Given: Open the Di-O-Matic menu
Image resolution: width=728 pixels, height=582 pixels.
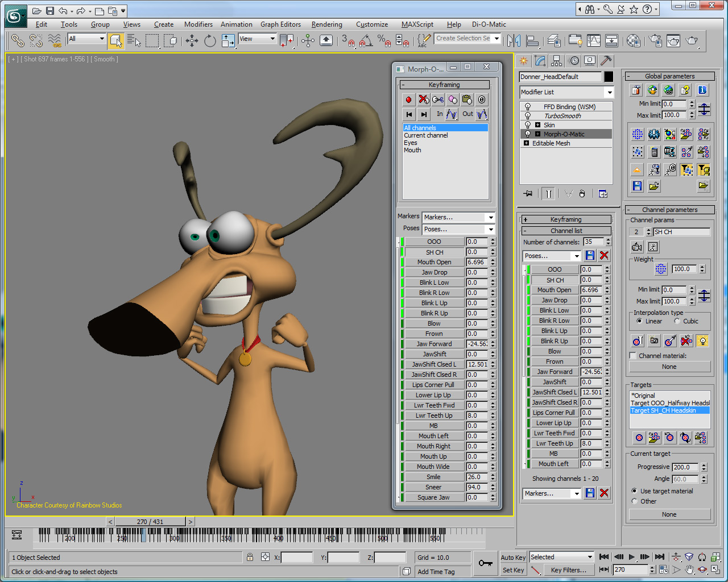Looking at the screenshot, I should click(x=489, y=24).
